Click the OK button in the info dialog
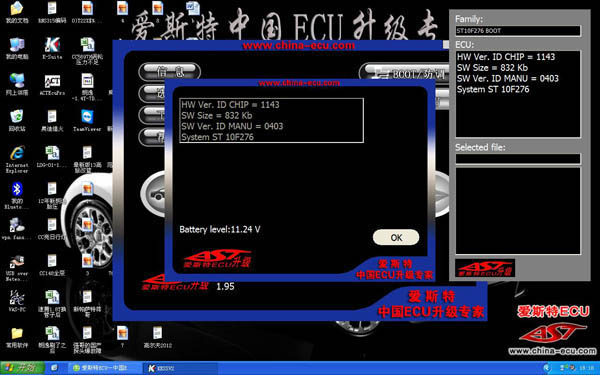600x375 pixels. coord(396,237)
